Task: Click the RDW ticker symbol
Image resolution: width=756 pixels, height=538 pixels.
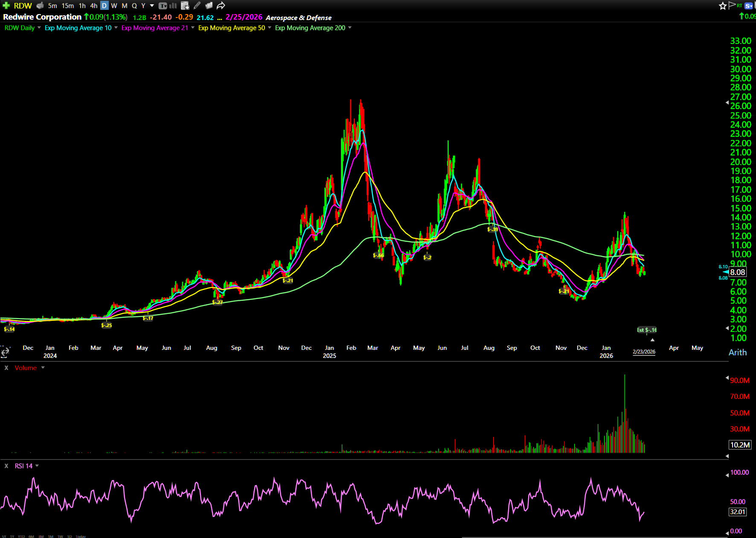Action: (x=23, y=6)
